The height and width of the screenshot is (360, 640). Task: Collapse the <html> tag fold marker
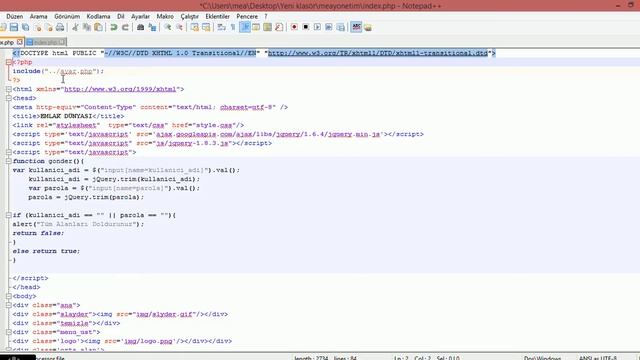(x=8, y=89)
